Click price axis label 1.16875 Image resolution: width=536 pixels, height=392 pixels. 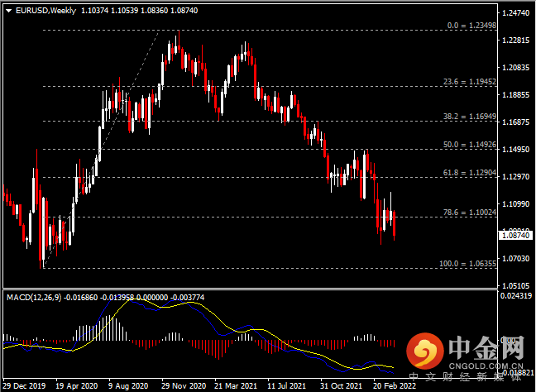coord(515,122)
